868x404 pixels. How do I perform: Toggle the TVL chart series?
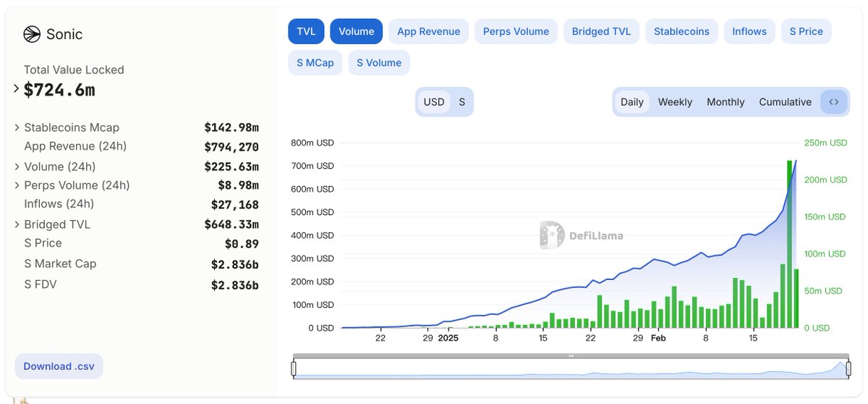click(x=306, y=31)
